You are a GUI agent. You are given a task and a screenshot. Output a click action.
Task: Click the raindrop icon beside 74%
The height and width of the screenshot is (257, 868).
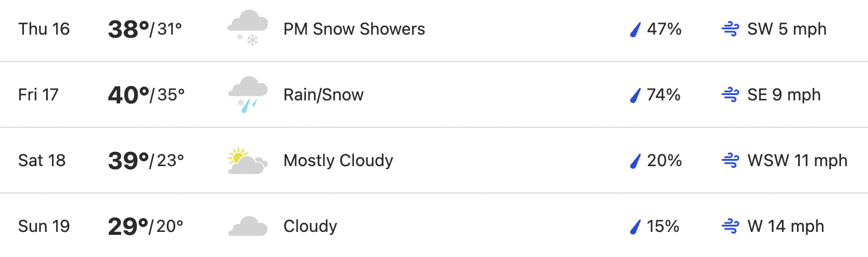pyautogui.click(x=635, y=95)
